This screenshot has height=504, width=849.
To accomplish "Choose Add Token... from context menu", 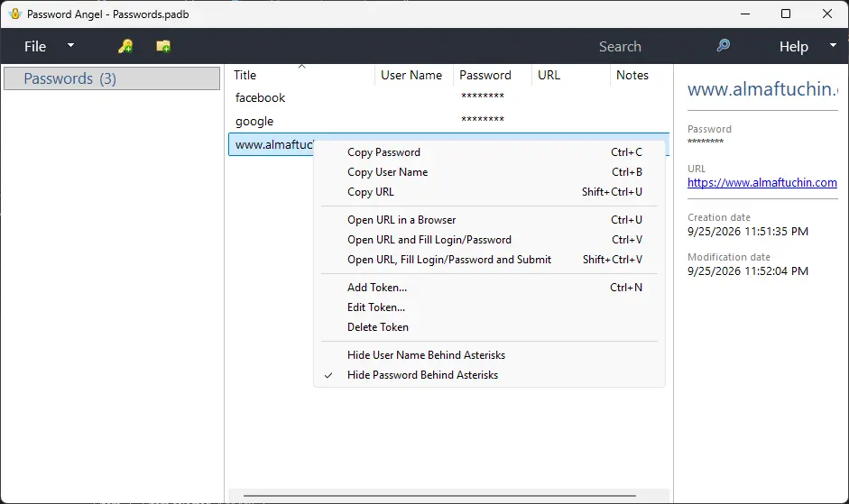I will [x=489, y=288].
